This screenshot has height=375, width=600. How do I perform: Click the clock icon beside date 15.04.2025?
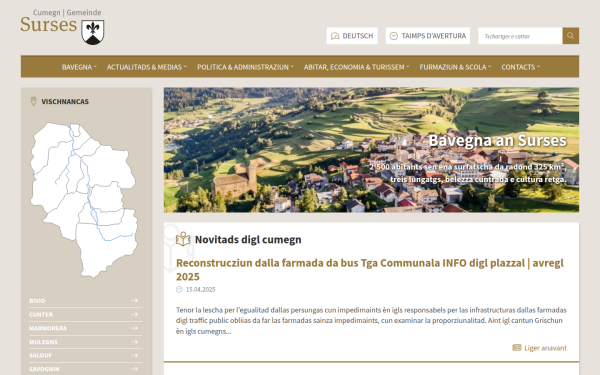coord(179,290)
